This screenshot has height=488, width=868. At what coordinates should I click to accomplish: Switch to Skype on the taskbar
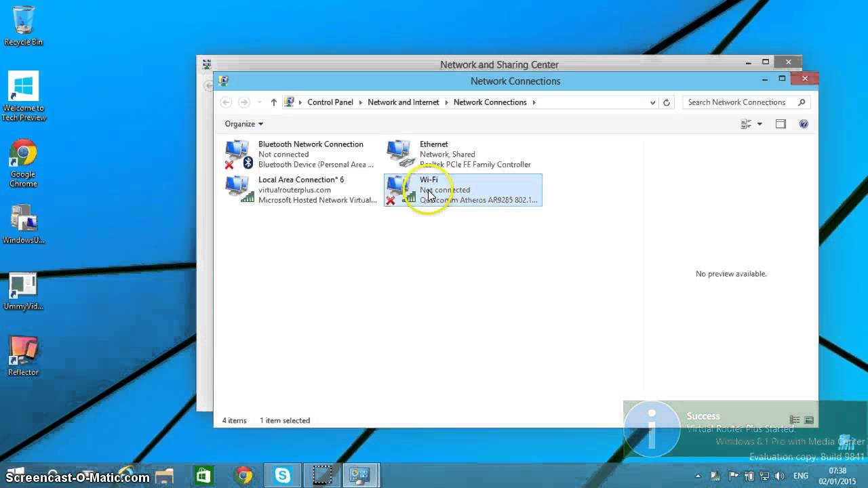(x=283, y=476)
